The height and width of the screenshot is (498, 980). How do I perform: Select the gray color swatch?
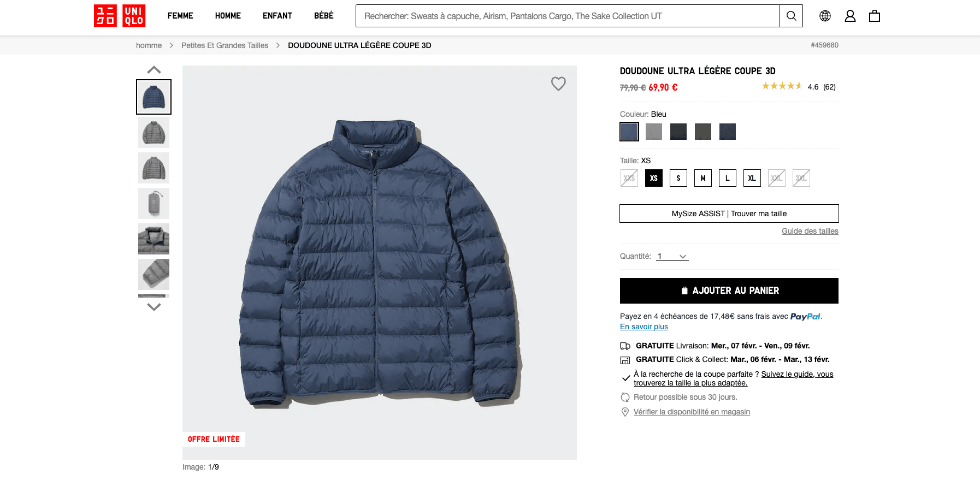pos(654,132)
